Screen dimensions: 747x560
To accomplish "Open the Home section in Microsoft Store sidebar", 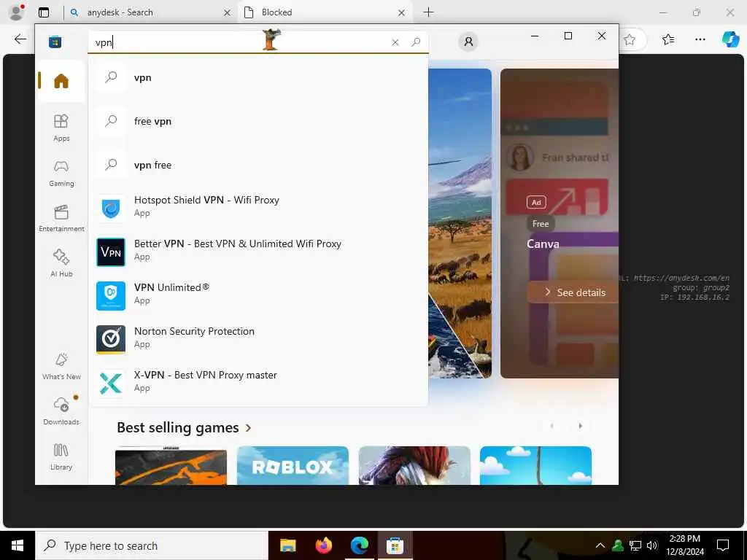I will point(61,81).
